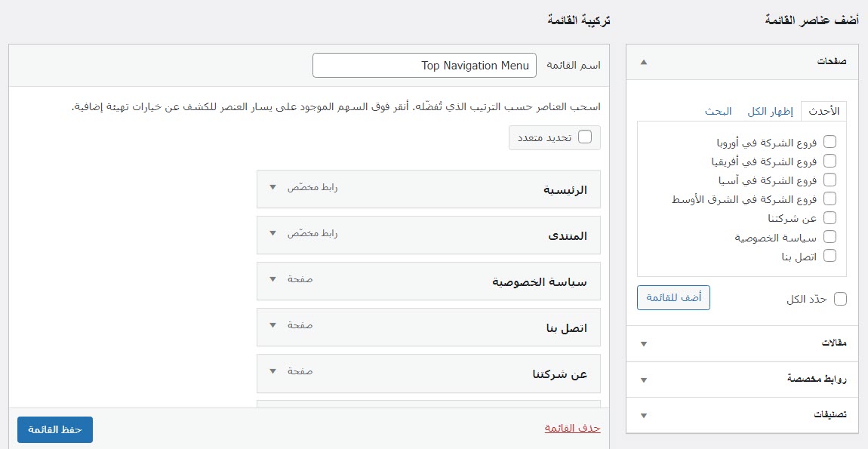The image size is (868, 449).
Task: Click the صفحات panel heading text
Action: [832, 62]
